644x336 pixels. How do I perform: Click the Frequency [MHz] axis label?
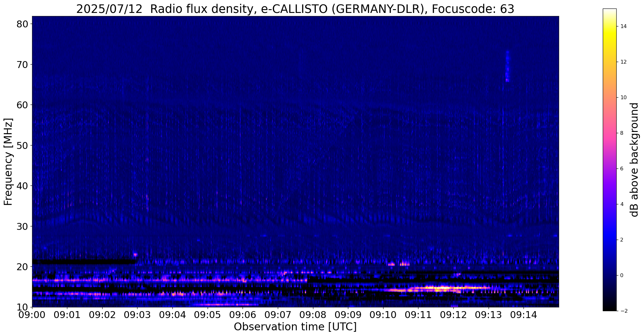[x=8, y=162]
